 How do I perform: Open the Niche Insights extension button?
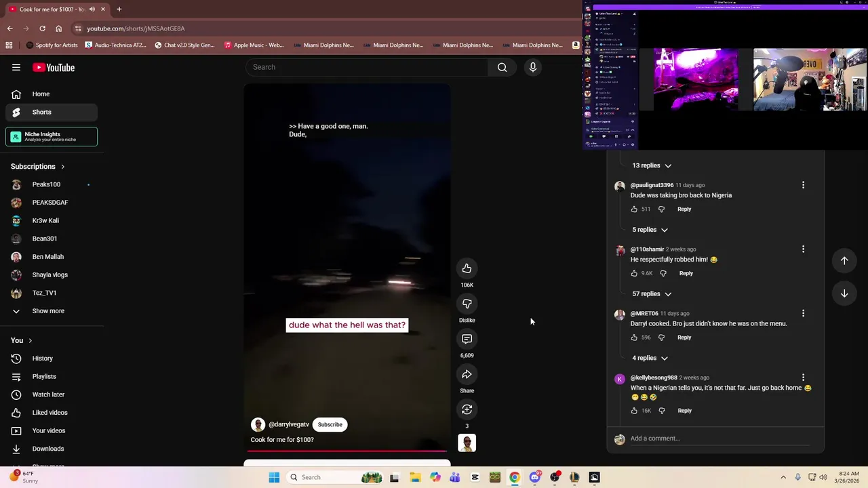[52, 137]
